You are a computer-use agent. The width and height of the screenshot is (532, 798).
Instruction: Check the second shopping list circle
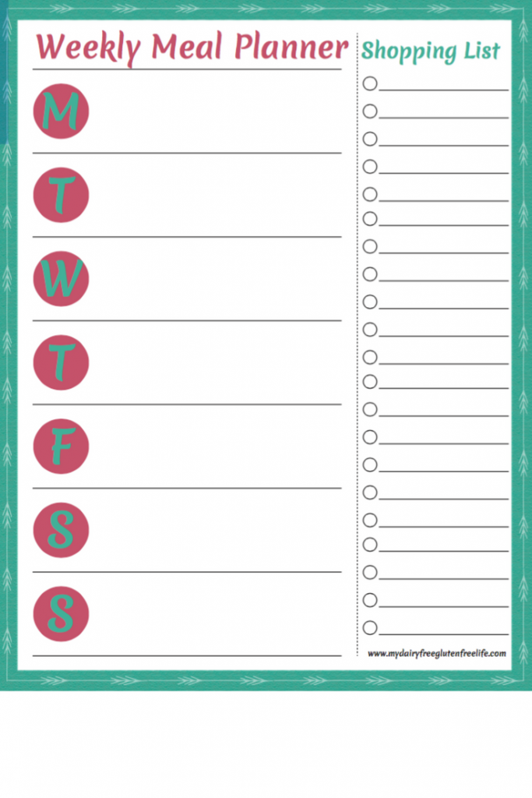coord(370,111)
